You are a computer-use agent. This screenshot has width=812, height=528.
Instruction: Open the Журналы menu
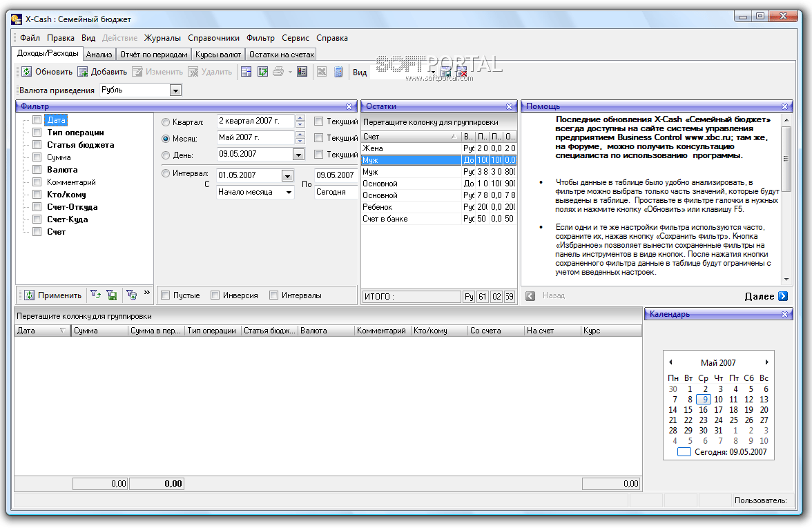162,38
